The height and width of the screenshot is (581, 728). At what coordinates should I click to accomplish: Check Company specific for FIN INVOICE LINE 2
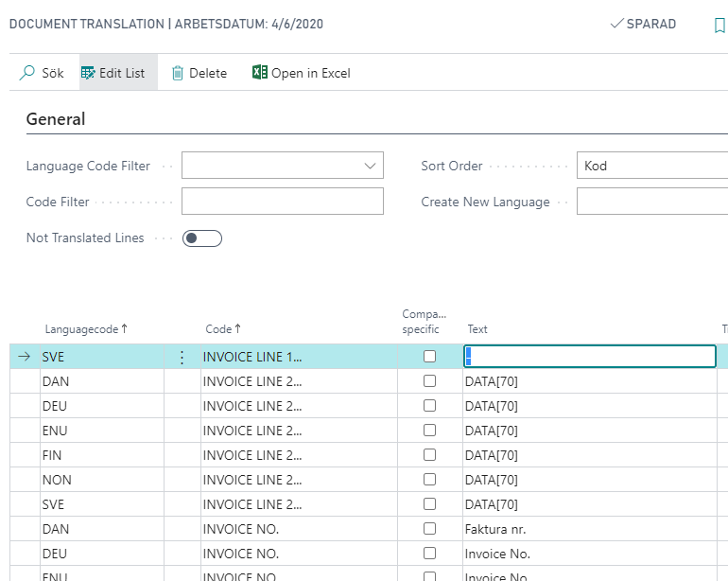click(429, 455)
